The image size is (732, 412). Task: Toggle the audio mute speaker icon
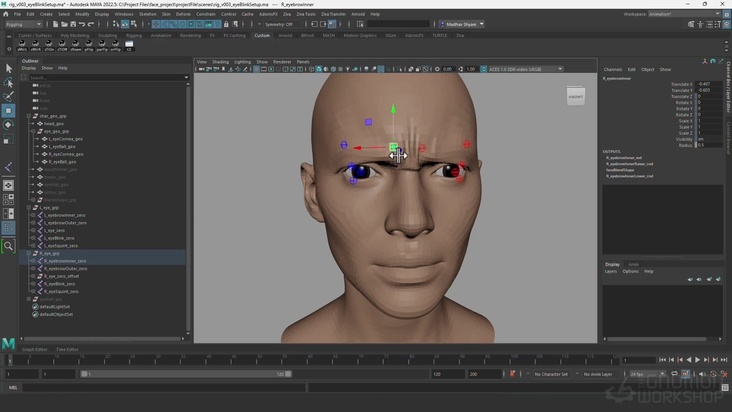[x=703, y=374]
